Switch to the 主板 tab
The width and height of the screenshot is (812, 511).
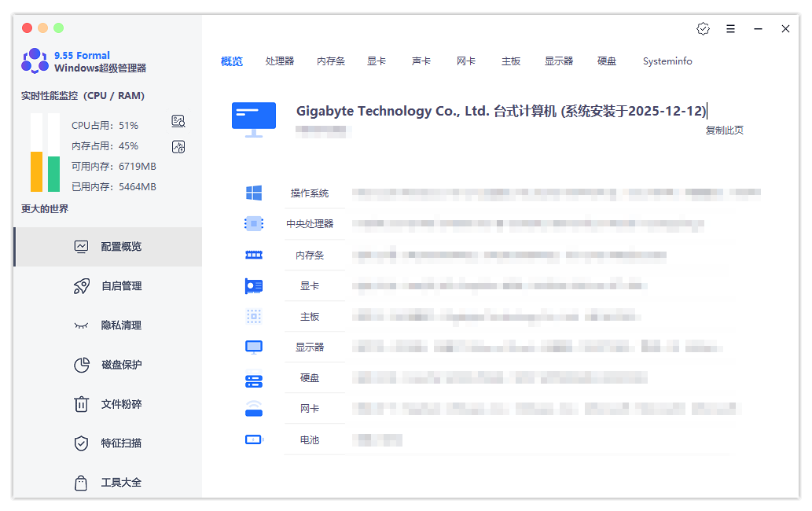pyautogui.click(x=511, y=61)
